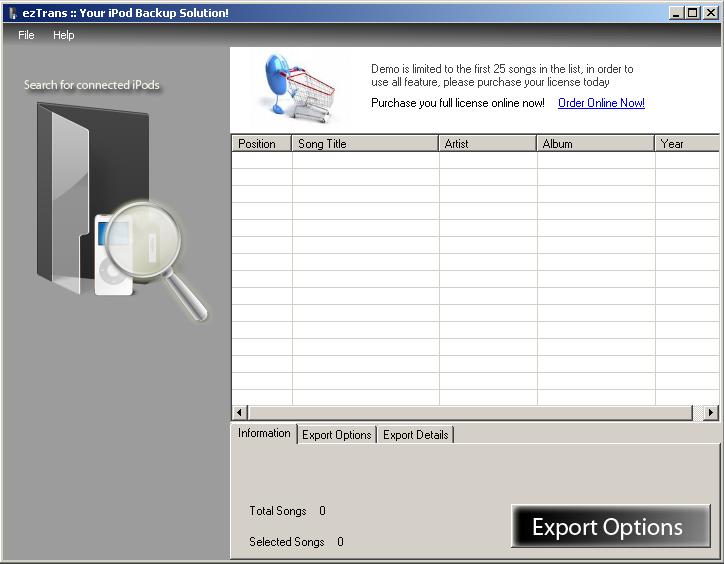724x564 pixels.
Task: Switch to the Export Details tab
Action: pos(416,435)
